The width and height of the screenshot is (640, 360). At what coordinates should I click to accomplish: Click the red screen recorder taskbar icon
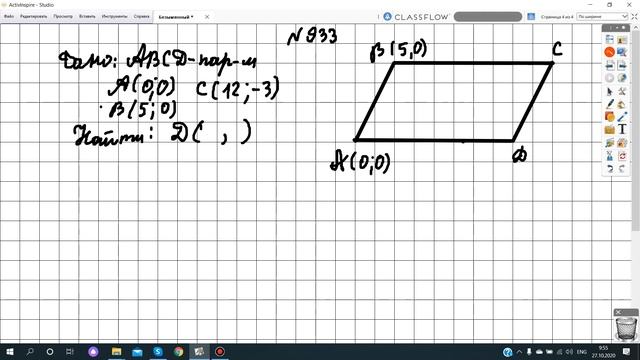click(220, 352)
